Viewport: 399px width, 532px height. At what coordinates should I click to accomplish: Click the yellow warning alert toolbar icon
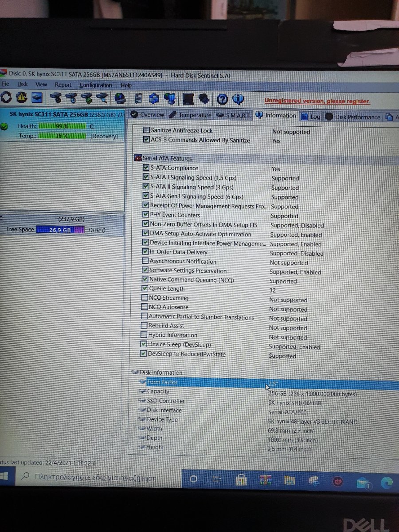pyautogui.click(x=21, y=97)
